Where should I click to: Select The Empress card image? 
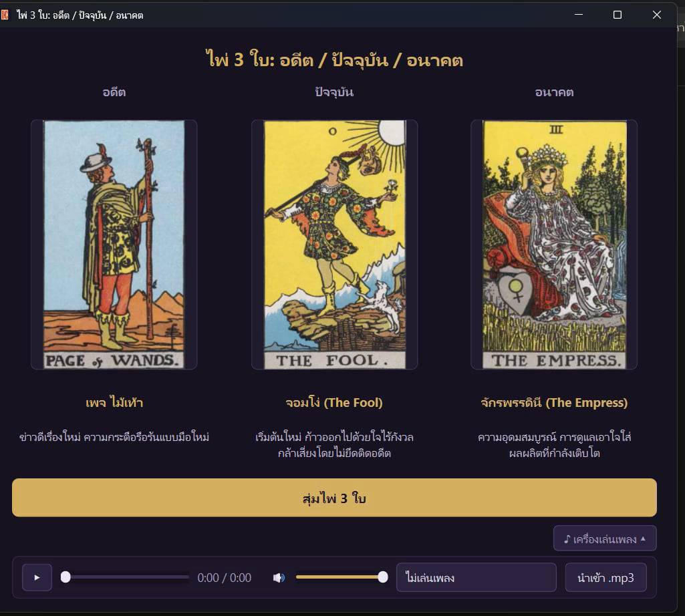tap(555, 245)
